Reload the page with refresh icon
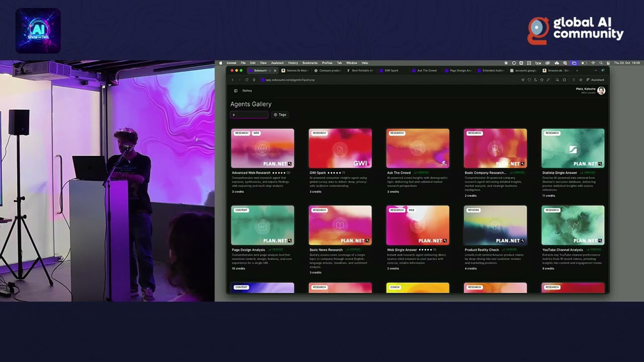The width and height of the screenshot is (644, 362). tap(247, 80)
